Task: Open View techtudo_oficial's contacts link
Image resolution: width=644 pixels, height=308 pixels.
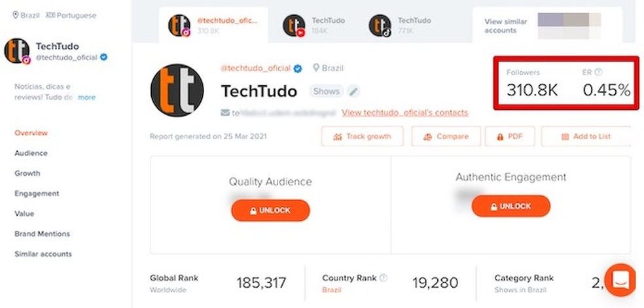Action: 404,112
